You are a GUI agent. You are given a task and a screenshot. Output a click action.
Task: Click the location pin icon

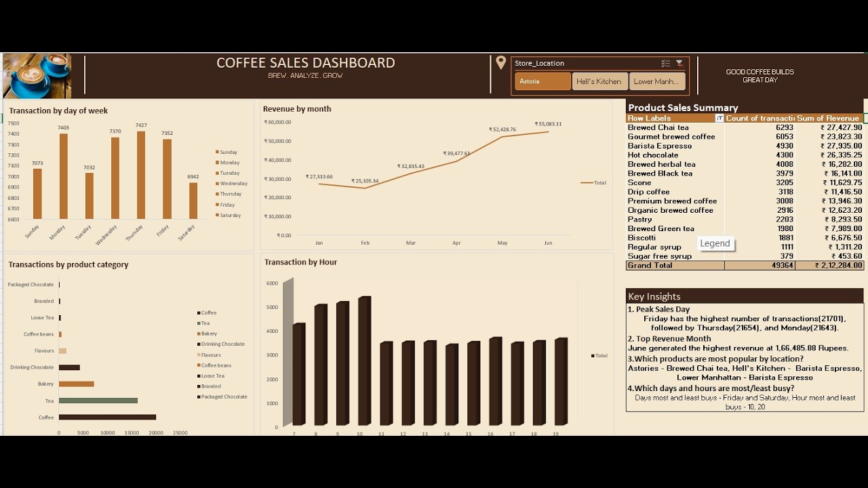(500, 63)
